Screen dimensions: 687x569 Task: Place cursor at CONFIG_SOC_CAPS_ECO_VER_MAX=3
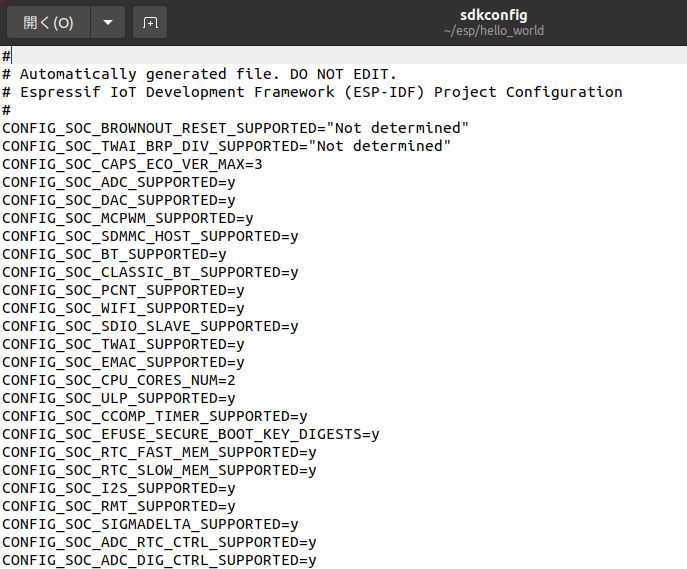(x=132, y=164)
